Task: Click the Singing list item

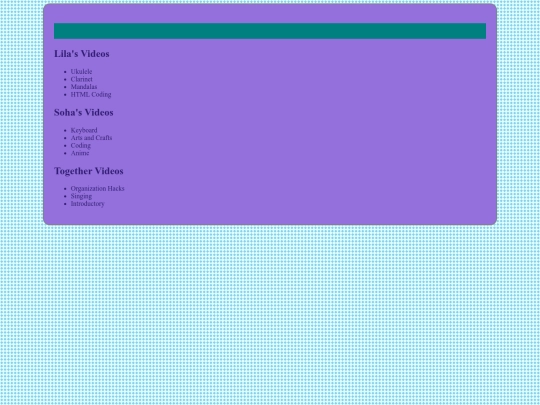Action: click(x=81, y=196)
